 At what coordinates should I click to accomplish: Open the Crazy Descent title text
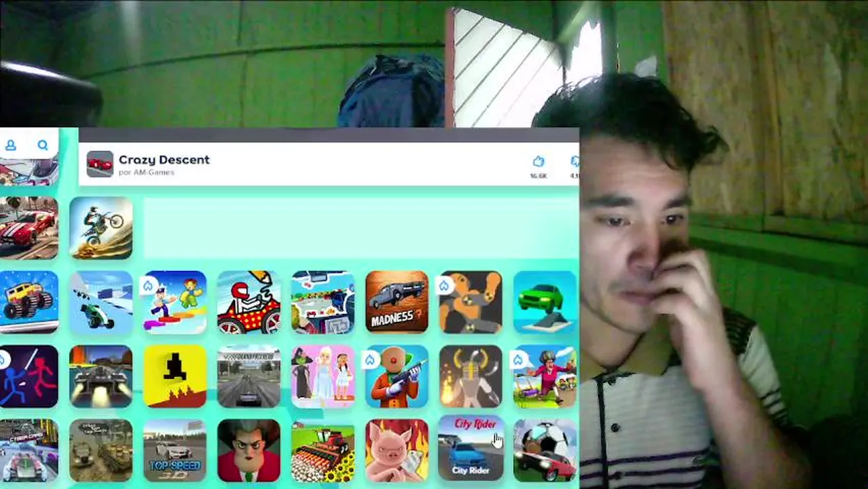(164, 160)
